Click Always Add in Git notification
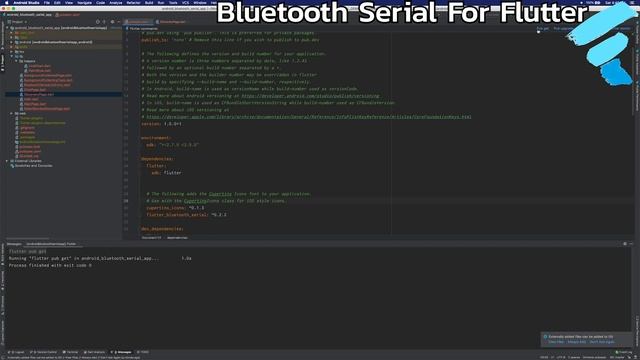Image resolution: width=640 pixels, height=360 pixels. [577, 342]
